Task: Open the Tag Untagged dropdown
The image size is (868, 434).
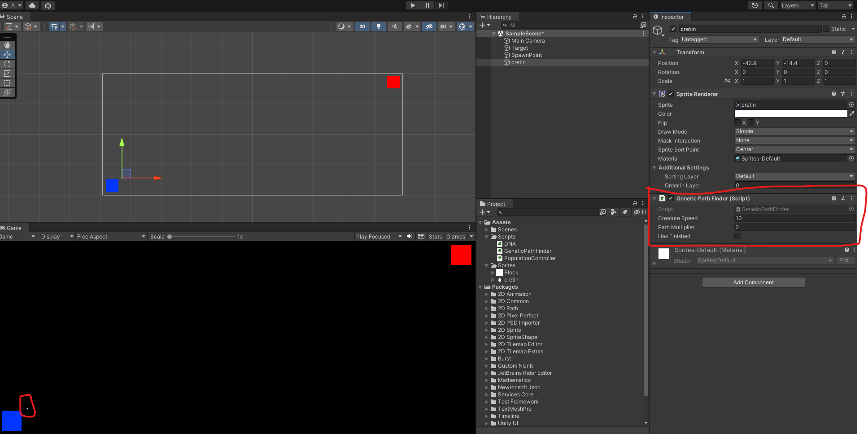Action: 720,39
